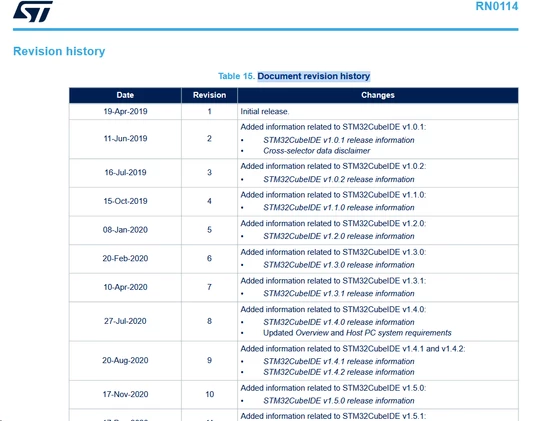Image resolution: width=535 pixels, height=421 pixels.
Task: Select the 15-Oct-2019 date cell
Action: pos(125,201)
